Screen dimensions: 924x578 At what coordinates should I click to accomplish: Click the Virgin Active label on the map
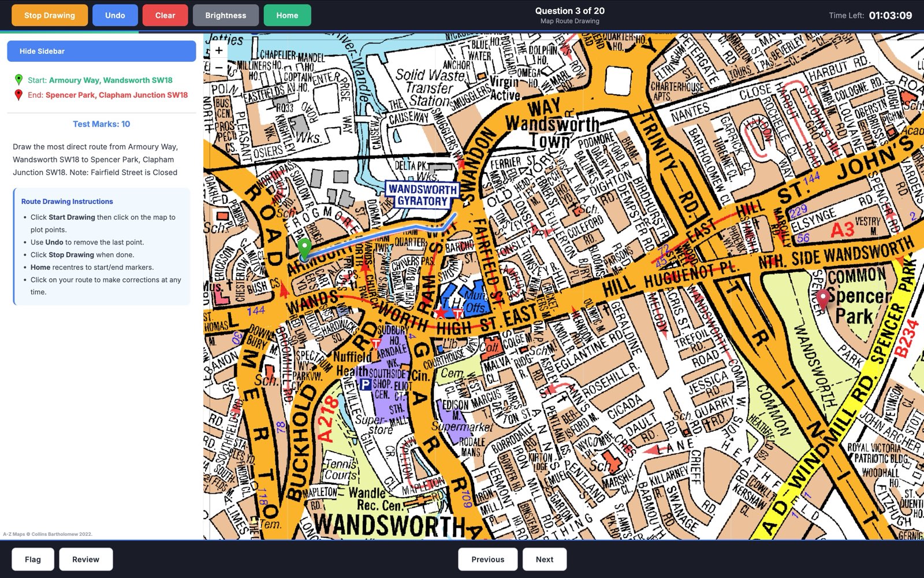504,88
